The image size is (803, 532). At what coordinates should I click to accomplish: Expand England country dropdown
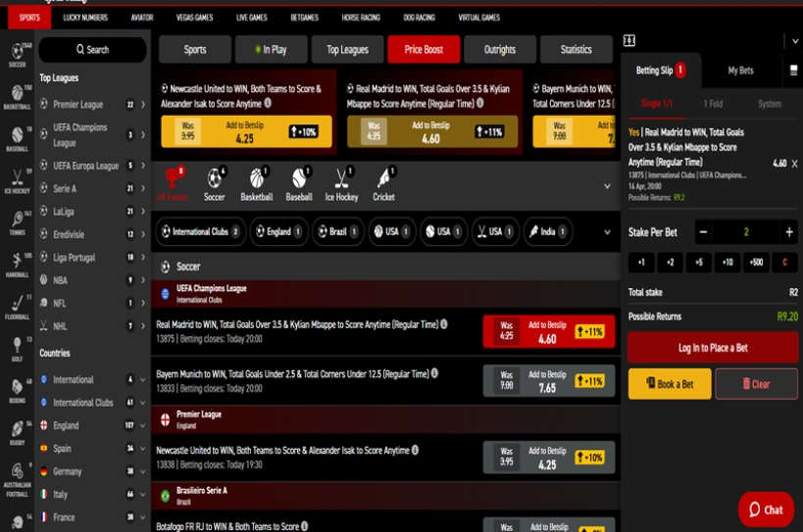(143, 425)
